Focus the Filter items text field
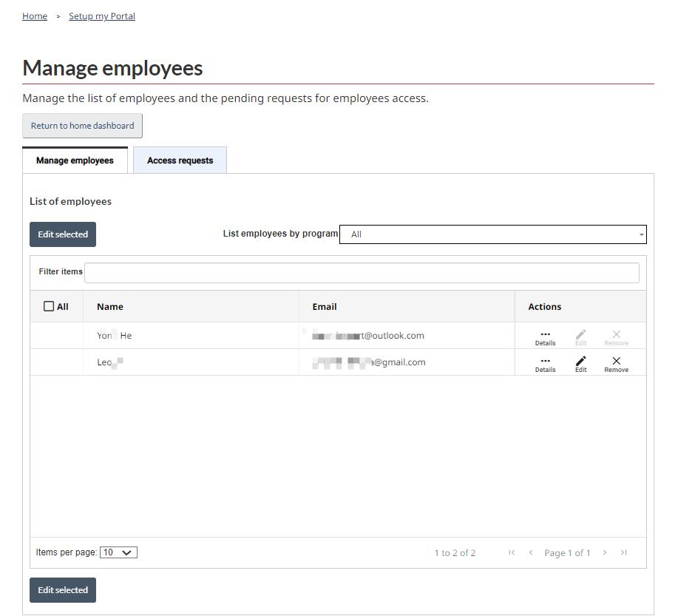Image resolution: width=678 pixels, height=616 pixels. pos(362,272)
